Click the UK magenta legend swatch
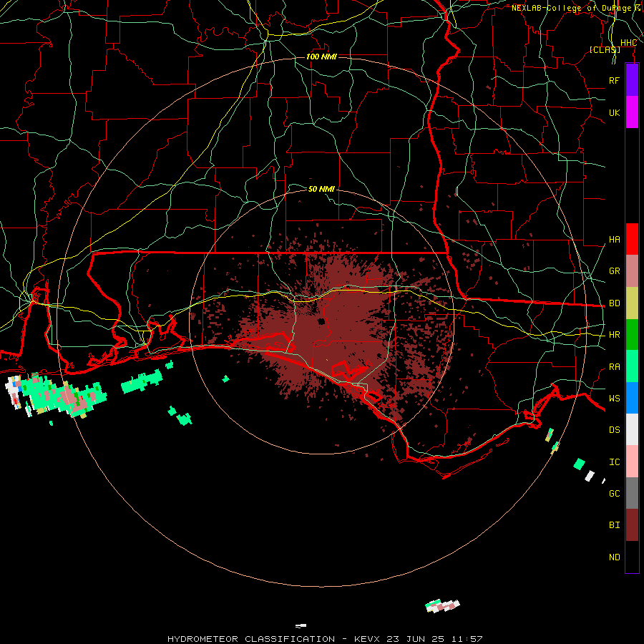The height and width of the screenshot is (644, 644). [x=632, y=112]
